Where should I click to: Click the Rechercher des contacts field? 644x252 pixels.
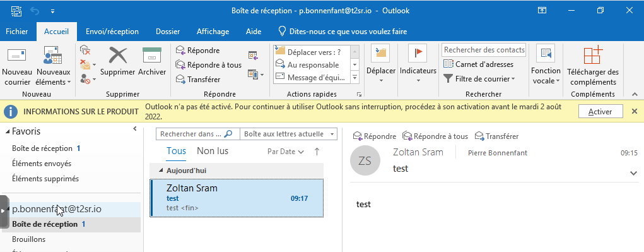point(484,50)
